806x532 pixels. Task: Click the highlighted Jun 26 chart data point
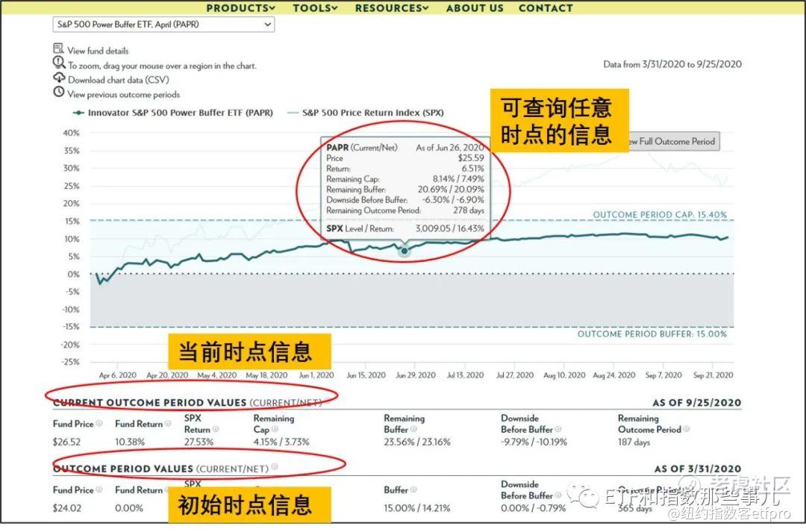click(404, 251)
